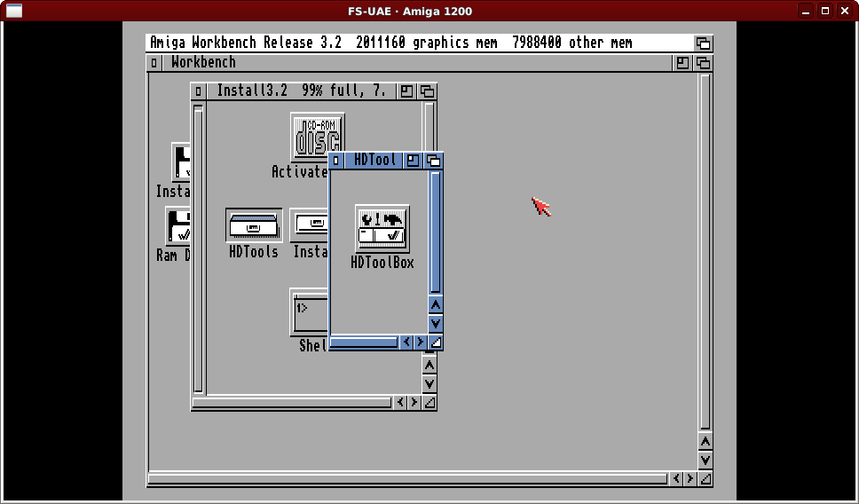The width and height of the screenshot is (859, 504).
Task: Click the right arrow in the HDTools window
Action: pyautogui.click(x=420, y=343)
